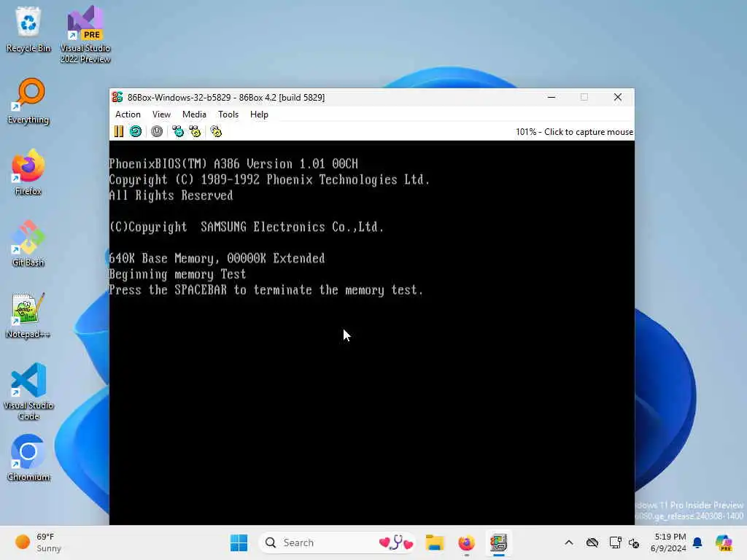Pause the emulation with the pause icon
Viewport: 747px width, 560px height.
(x=119, y=131)
